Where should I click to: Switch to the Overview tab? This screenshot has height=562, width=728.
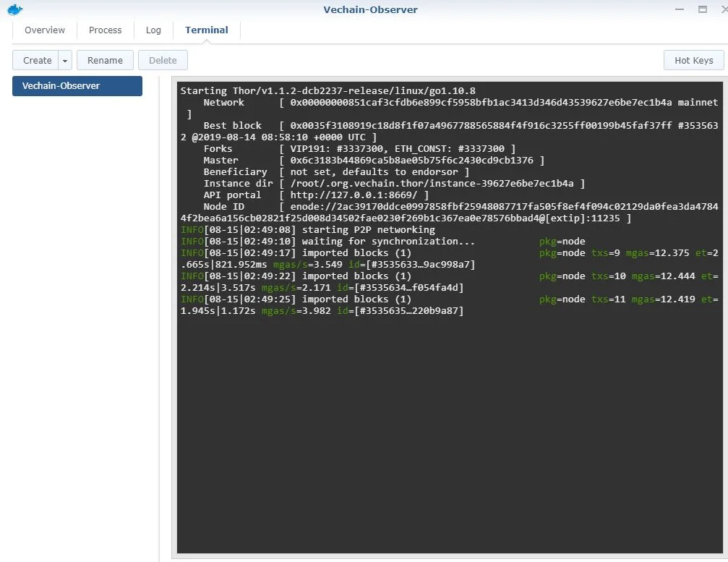[x=45, y=30]
